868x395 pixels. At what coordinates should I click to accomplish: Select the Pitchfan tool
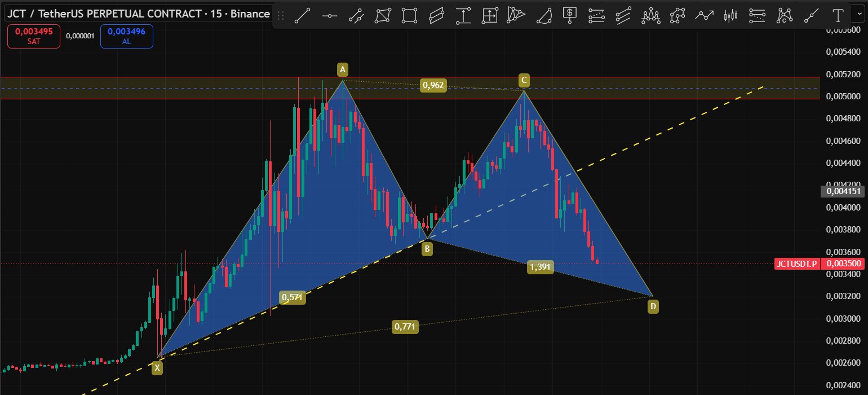pos(516,15)
